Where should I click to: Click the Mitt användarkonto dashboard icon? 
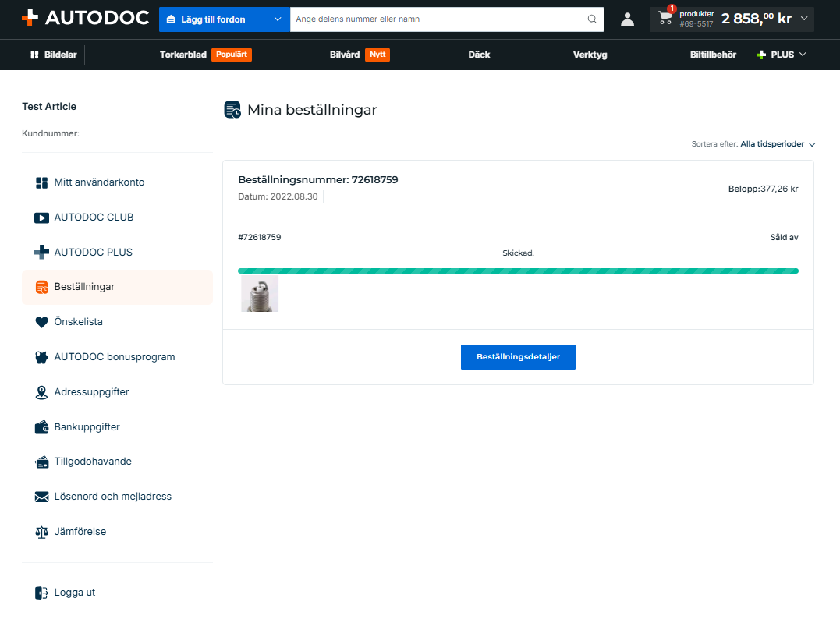[x=42, y=182]
